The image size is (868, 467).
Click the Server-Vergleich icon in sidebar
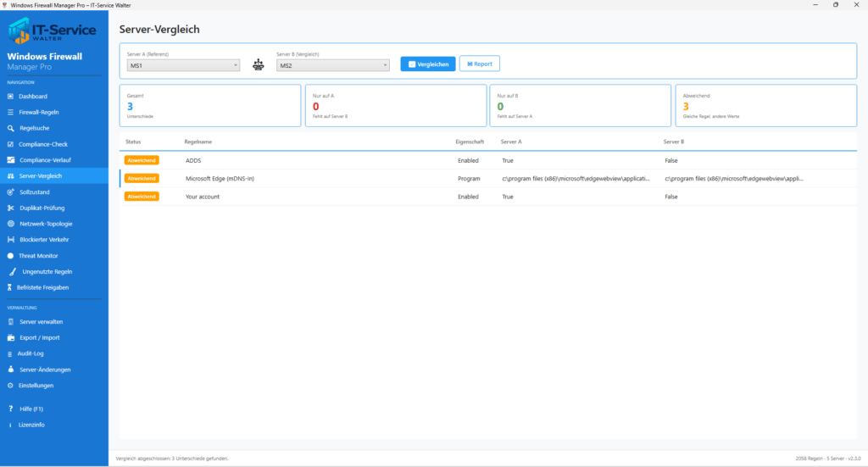(10, 176)
